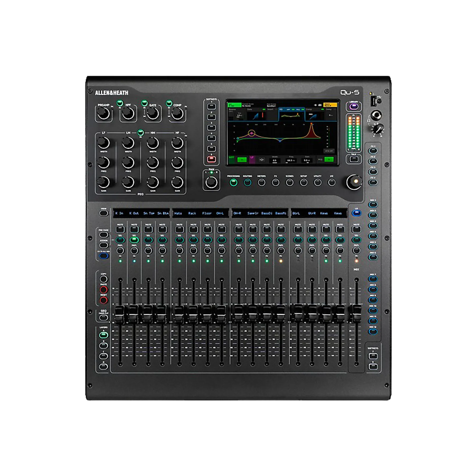This screenshot has height=476, width=476.
Task: Toggle the lit Sel key on K Out
Action: click(x=134, y=240)
